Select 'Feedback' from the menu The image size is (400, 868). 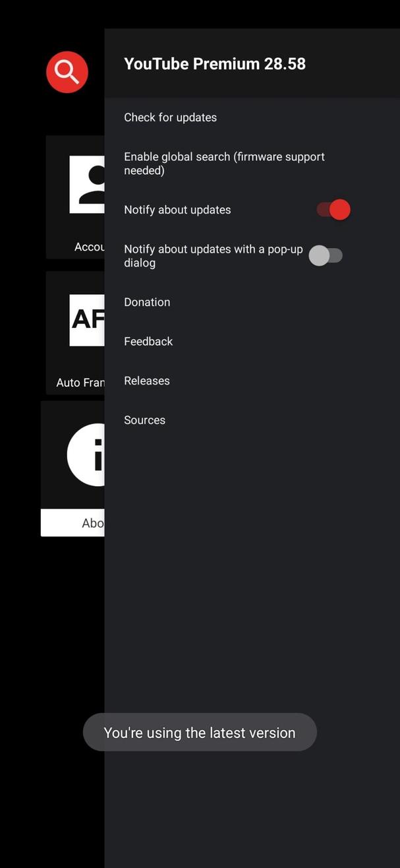coord(148,341)
